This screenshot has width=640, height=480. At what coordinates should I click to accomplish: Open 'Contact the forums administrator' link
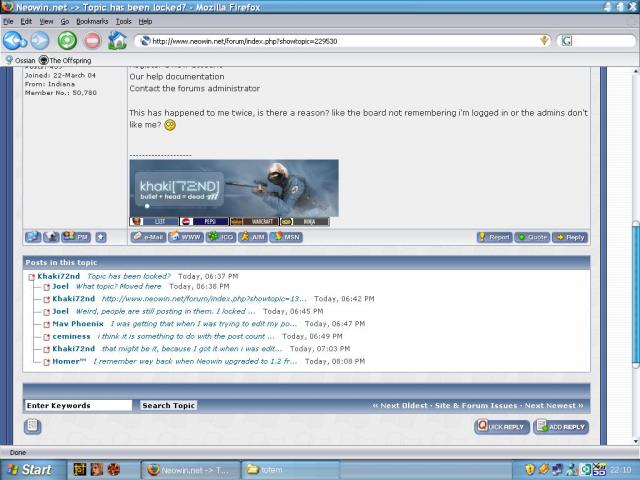point(194,88)
